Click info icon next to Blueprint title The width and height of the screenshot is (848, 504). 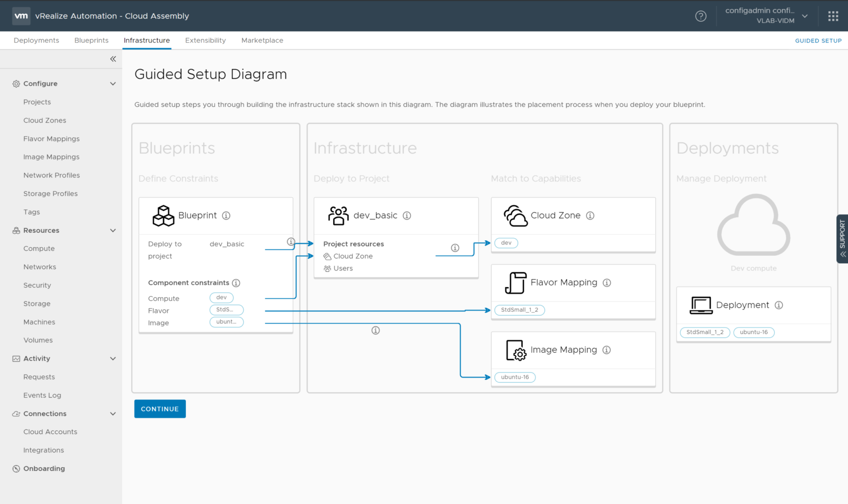[226, 216]
